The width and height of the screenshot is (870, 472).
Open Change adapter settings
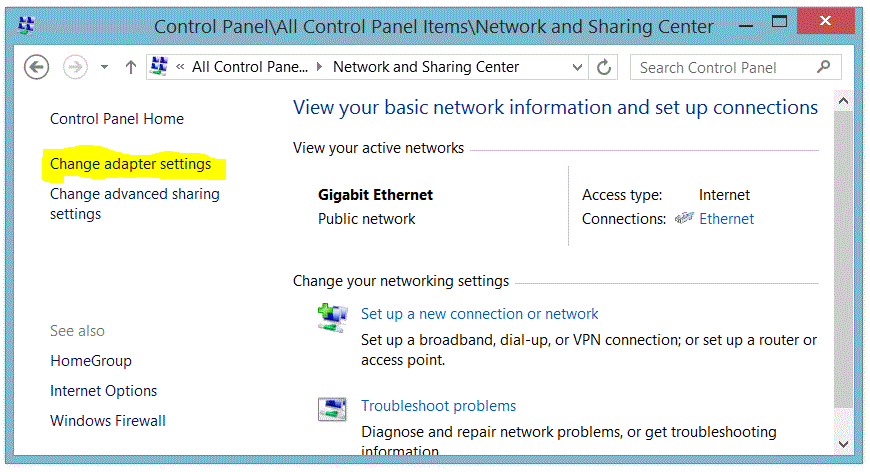[x=131, y=164]
